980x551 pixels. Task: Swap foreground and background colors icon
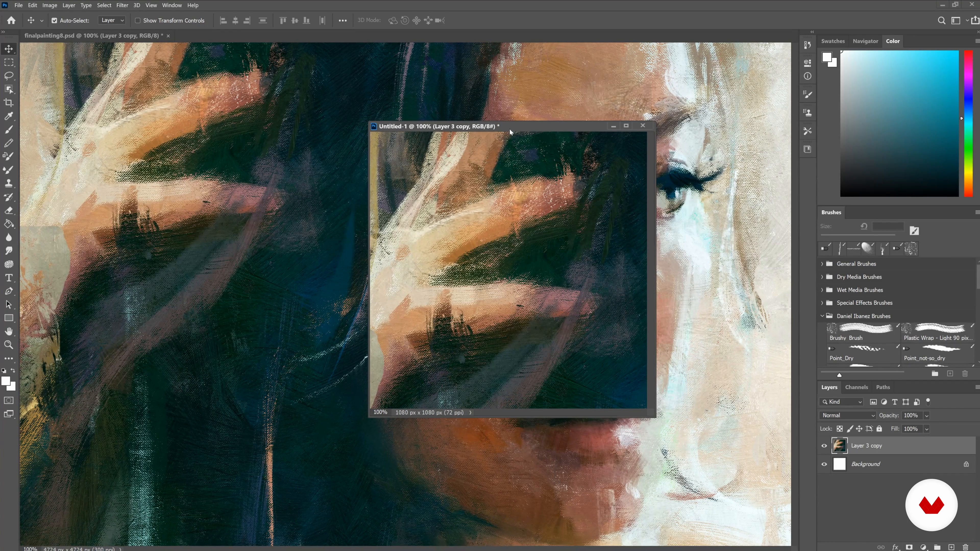tap(13, 370)
